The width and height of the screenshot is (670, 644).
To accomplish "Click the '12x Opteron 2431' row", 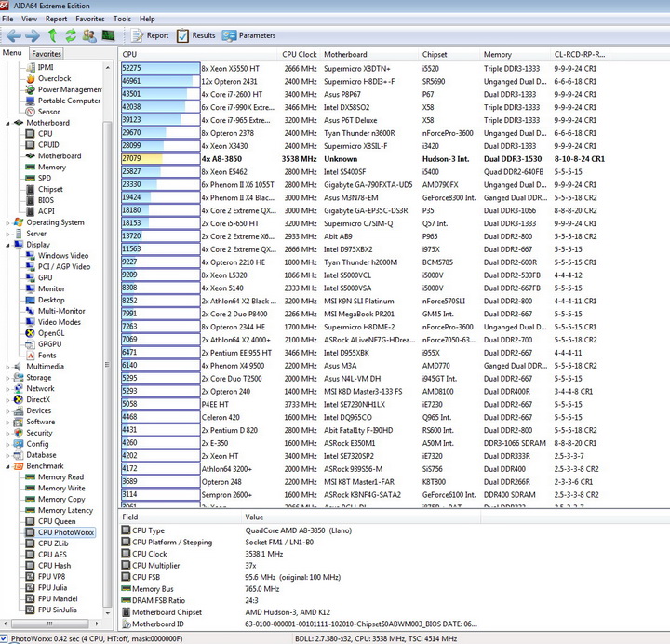I will (363, 81).
